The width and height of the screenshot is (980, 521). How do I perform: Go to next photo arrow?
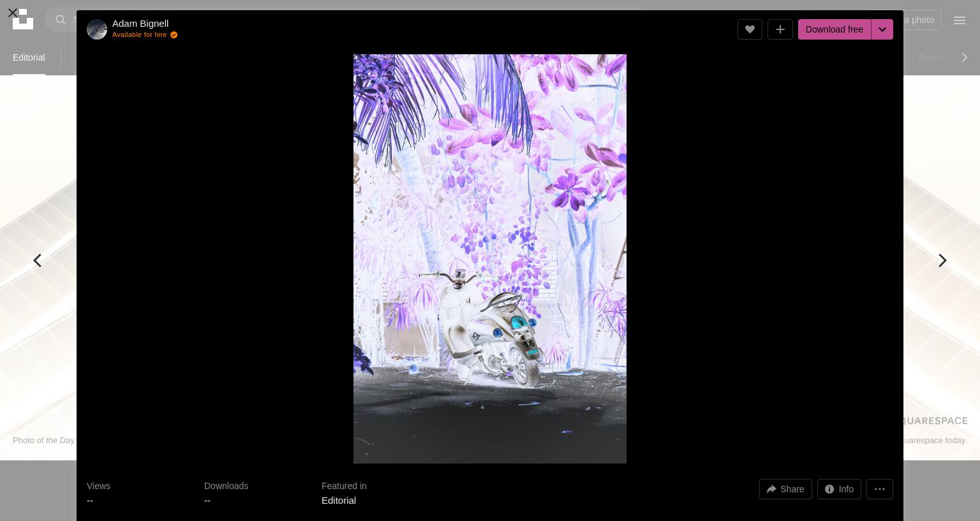[x=942, y=260]
